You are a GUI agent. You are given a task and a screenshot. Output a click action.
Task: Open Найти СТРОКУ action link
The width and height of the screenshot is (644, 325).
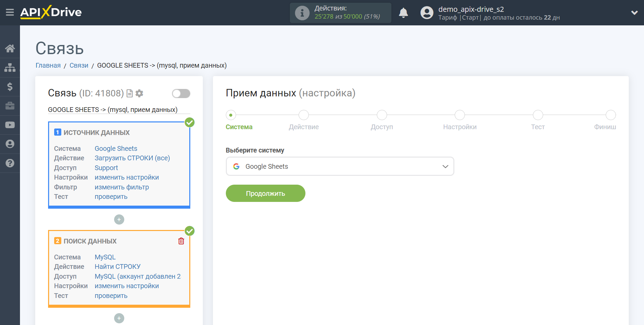pos(117,266)
